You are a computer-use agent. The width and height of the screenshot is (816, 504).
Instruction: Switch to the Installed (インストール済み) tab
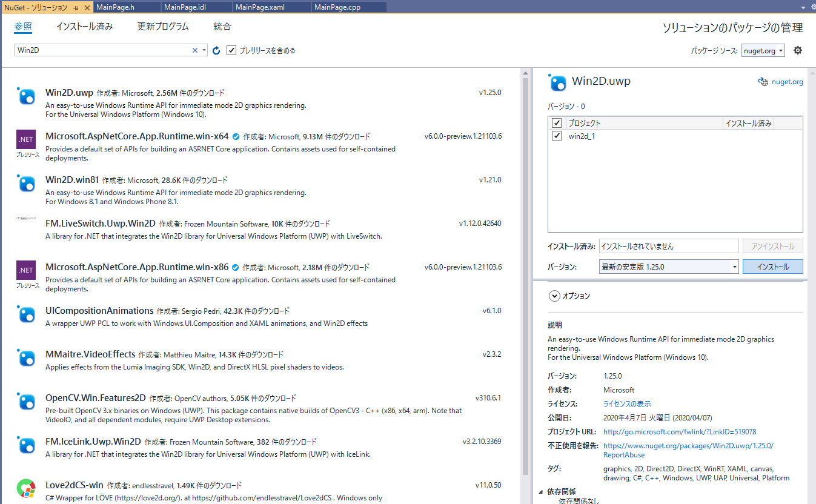[x=84, y=27]
